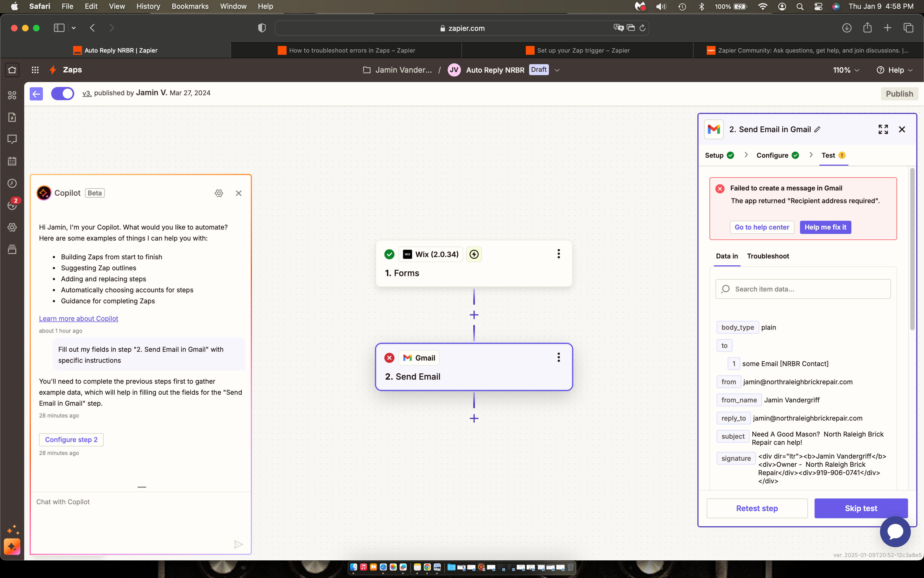Expand the Auto Reply NRBR Draft dropdown
Viewport: 924px width, 578px height.
[x=557, y=70]
